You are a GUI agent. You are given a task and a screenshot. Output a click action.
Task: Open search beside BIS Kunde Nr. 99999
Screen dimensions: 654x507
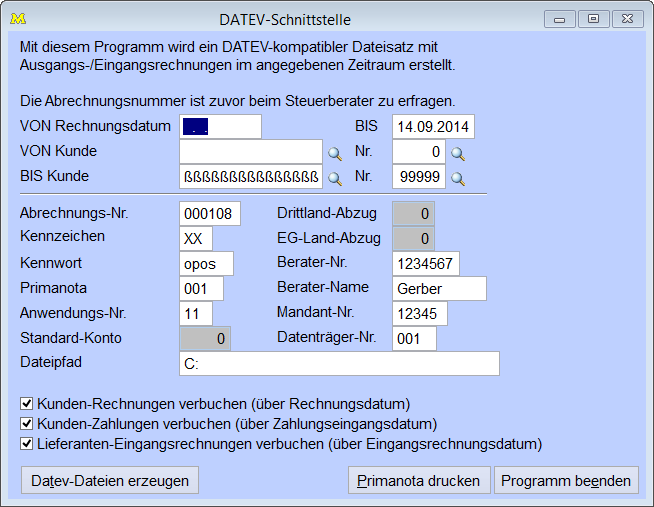point(458,179)
